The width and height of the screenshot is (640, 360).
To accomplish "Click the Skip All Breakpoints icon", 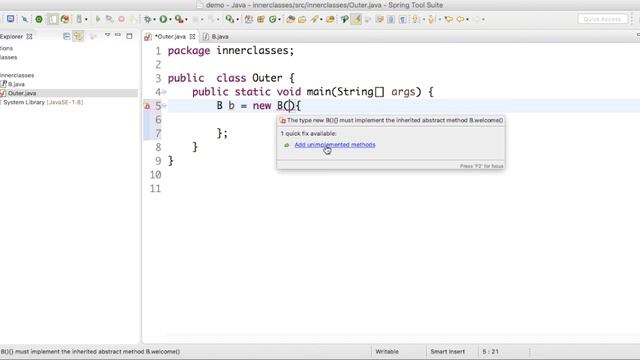I will tap(24, 19).
